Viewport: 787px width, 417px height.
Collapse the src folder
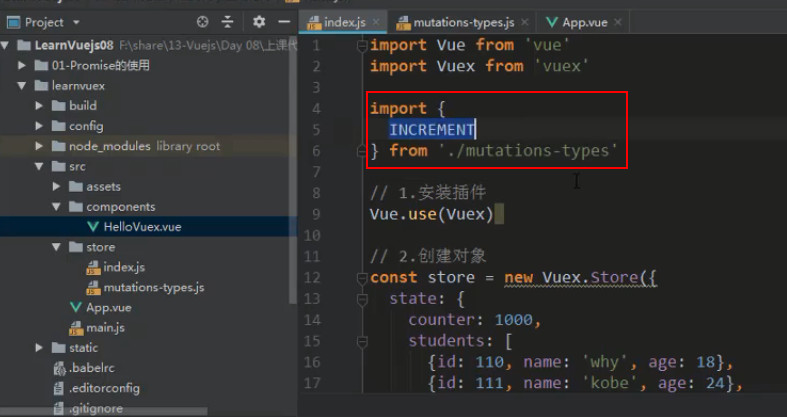coord(39,166)
